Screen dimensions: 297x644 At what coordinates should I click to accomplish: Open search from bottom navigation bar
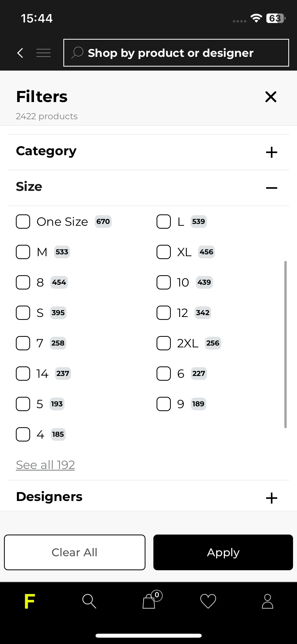tap(89, 601)
